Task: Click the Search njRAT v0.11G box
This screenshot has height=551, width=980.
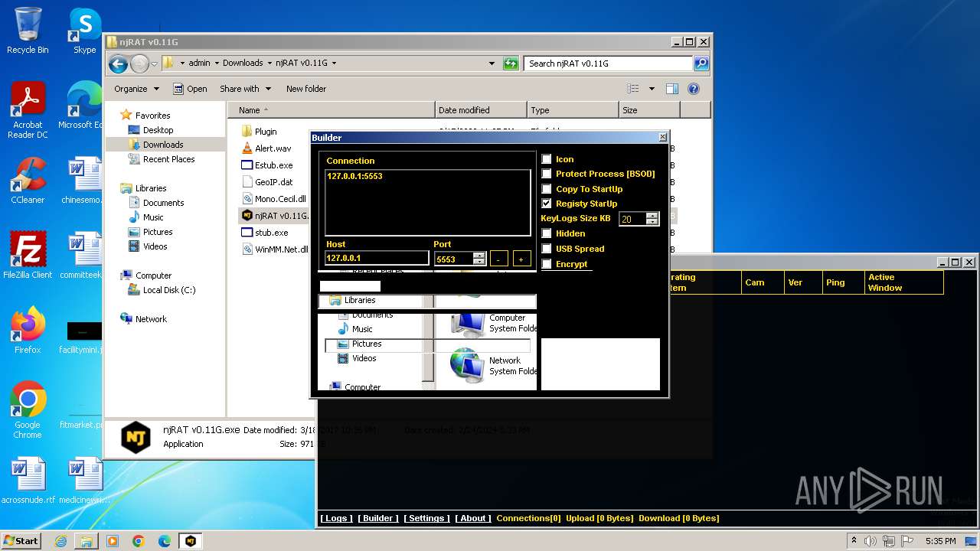Action: click(x=609, y=64)
